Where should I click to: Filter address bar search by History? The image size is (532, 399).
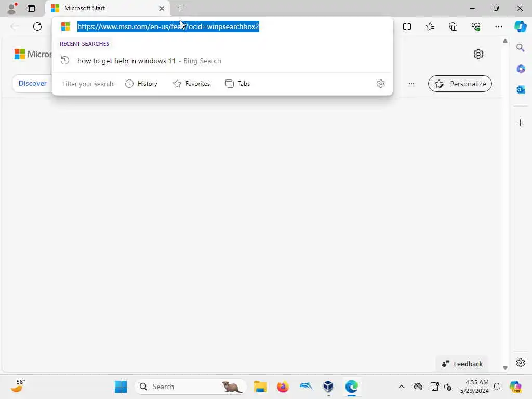141,84
